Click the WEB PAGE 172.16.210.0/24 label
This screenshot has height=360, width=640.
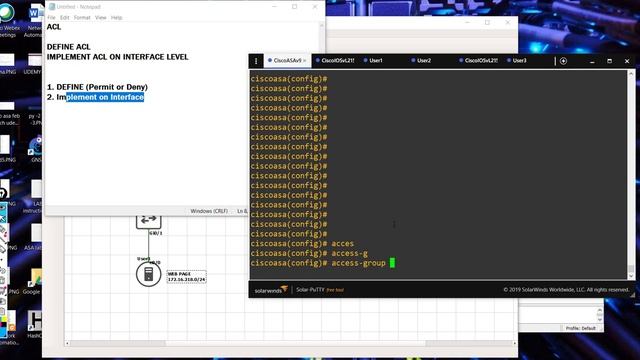[x=187, y=277]
